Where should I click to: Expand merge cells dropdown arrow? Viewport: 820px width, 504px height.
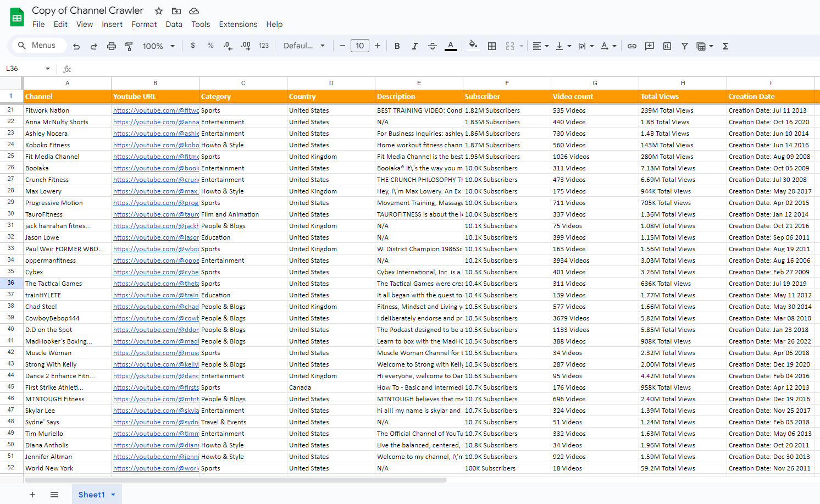tap(522, 46)
